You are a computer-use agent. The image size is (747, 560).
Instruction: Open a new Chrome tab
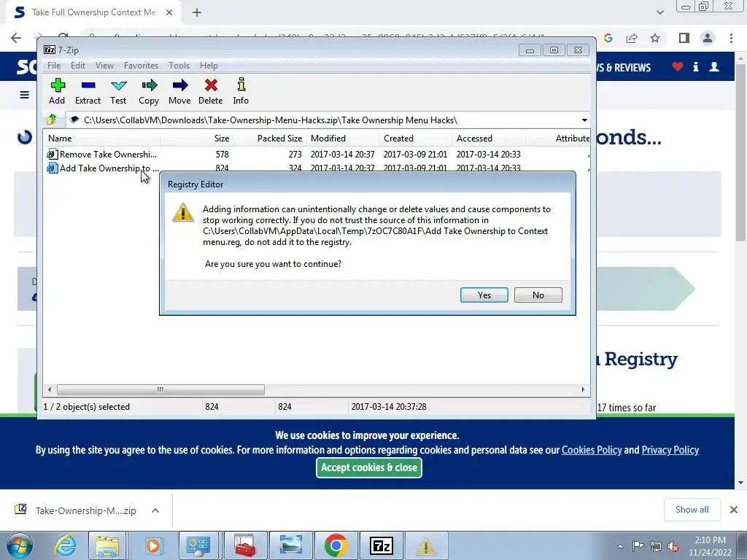click(197, 12)
